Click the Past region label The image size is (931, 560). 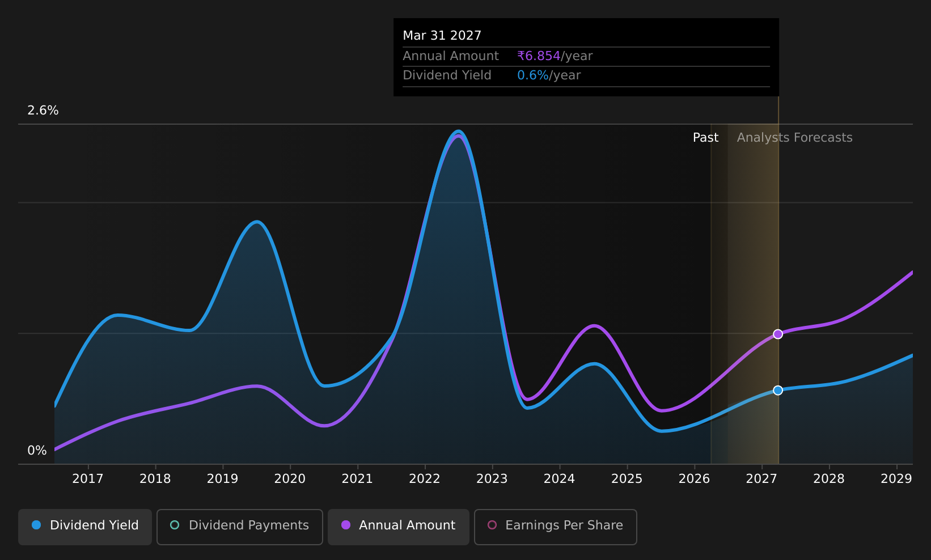(x=705, y=138)
